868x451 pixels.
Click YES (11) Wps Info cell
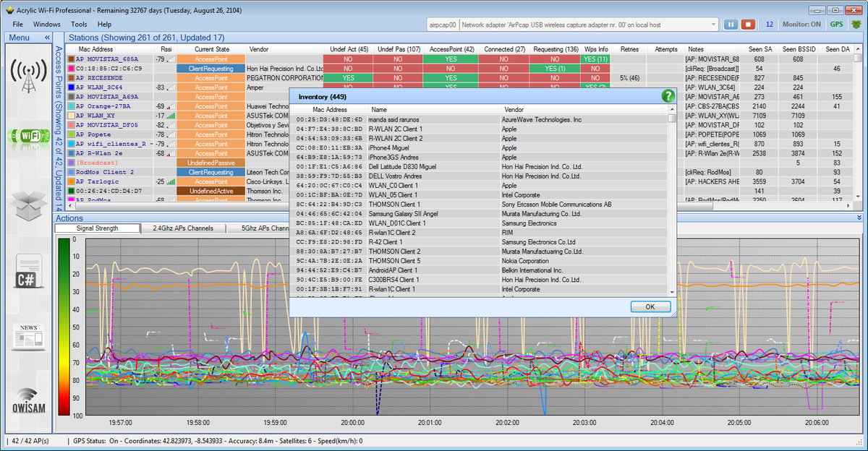[596, 59]
